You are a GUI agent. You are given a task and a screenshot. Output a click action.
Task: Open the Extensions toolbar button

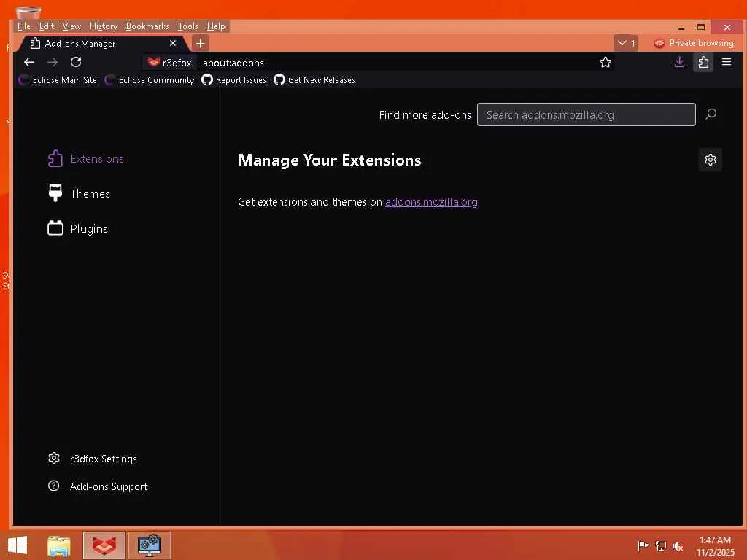coord(703,63)
